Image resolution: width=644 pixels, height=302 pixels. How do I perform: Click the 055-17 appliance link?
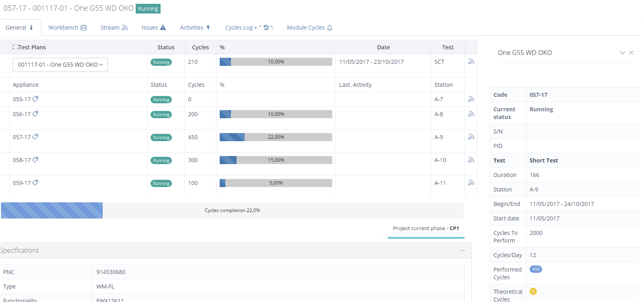[22, 99]
